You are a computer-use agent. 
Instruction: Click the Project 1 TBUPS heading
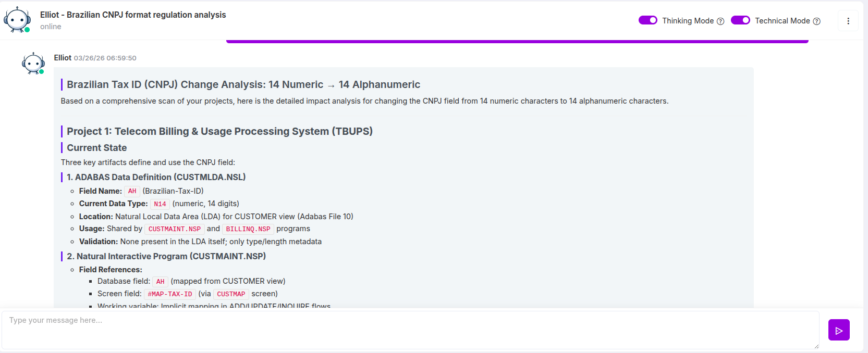coord(219,131)
